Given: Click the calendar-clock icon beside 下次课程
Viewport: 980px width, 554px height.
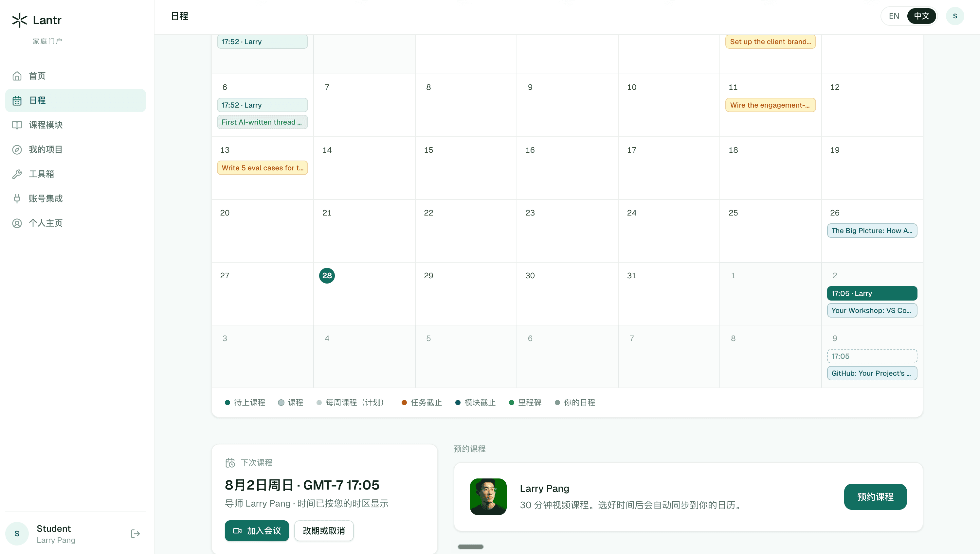Looking at the screenshot, I should (x=230, y=463).
